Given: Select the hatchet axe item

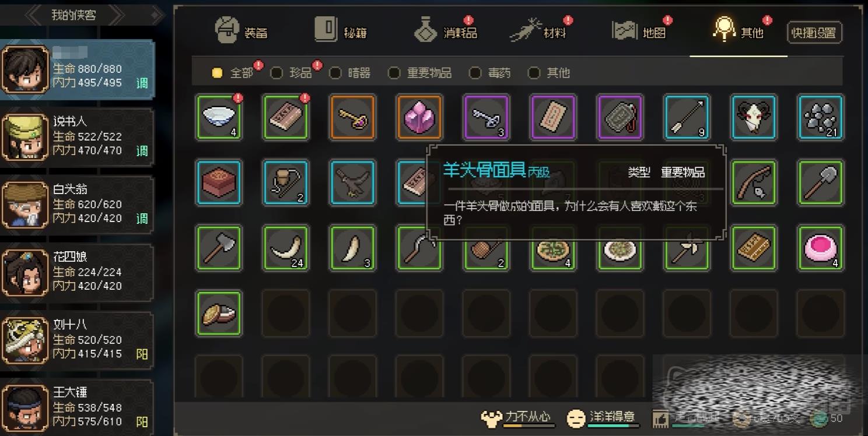Looking at the screenshot, I should coord(219,248).
